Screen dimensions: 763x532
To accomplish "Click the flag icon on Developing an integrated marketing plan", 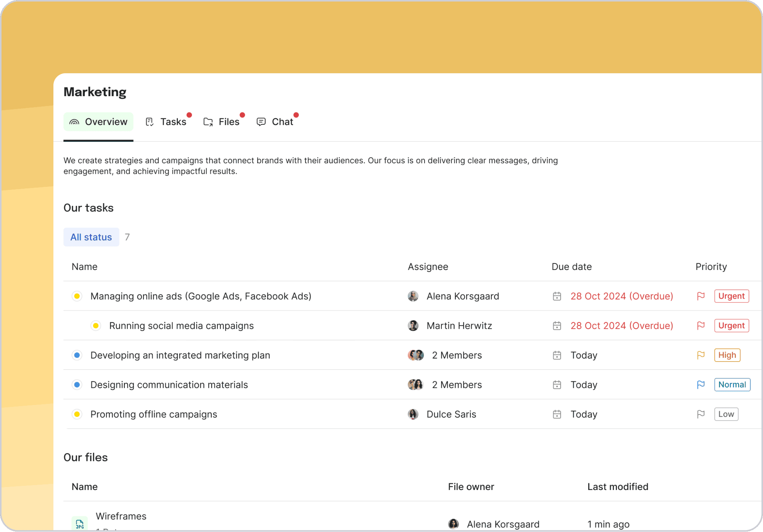I will pyautogui.click(x=701, y=355).
